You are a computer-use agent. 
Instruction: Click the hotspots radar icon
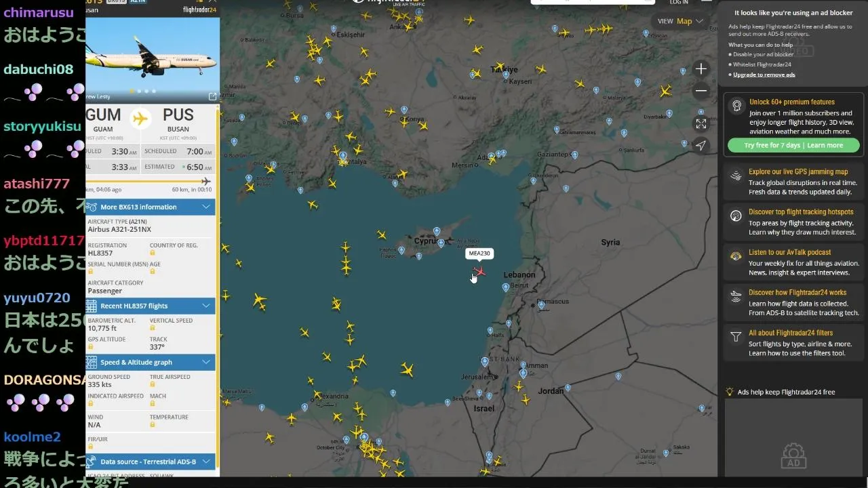[736, 216]
